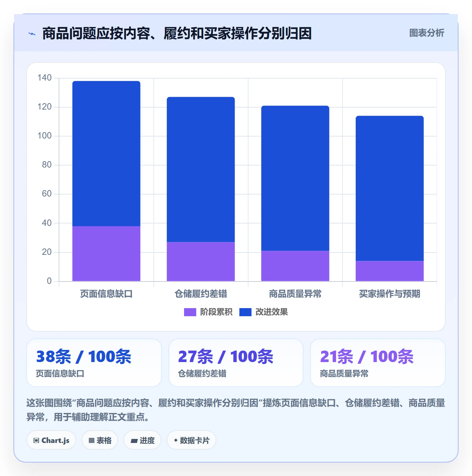Click the 商品质量异常 x-axis label
This screenshot has width=472, height=476.
pyautogui.click(x=295, y=294)
